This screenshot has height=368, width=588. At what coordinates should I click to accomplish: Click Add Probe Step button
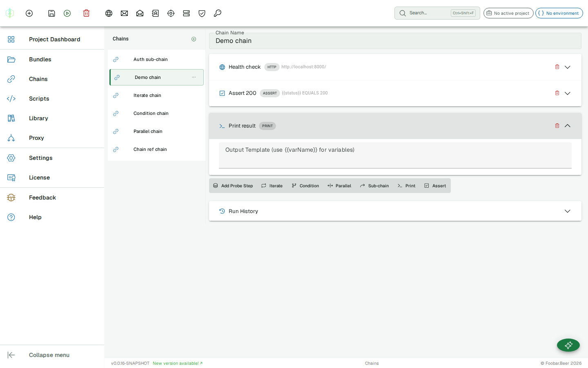click(x=233, y=186)
